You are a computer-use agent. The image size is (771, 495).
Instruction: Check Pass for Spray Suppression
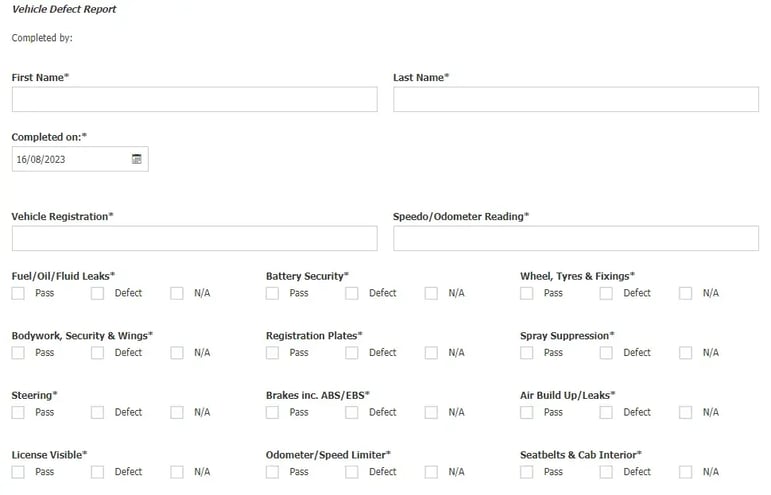click(x=527, y=353)
